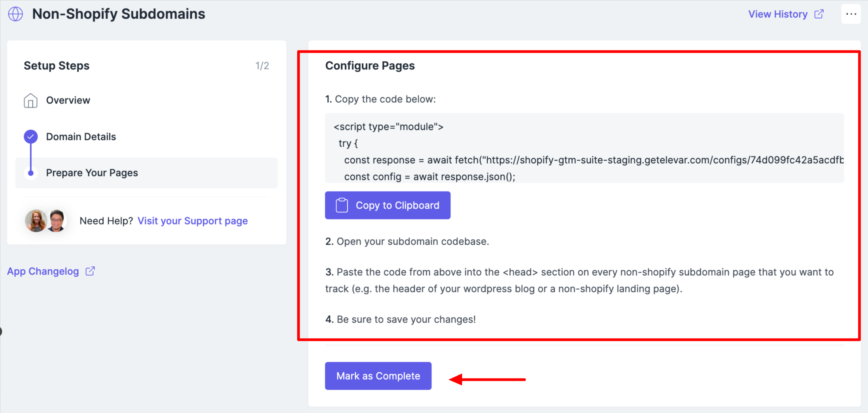
Task: Click 'Be sure to save your changes!' text
Action: point(406,319)
